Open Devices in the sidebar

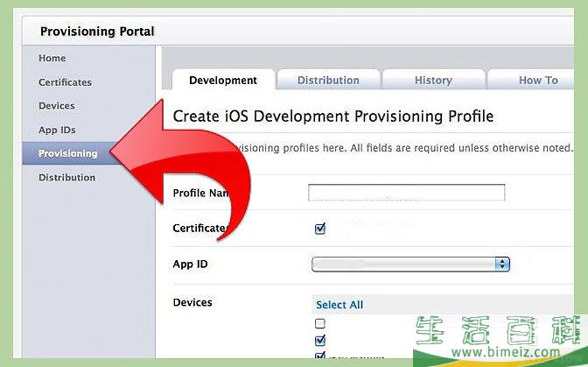pos(57,106)
